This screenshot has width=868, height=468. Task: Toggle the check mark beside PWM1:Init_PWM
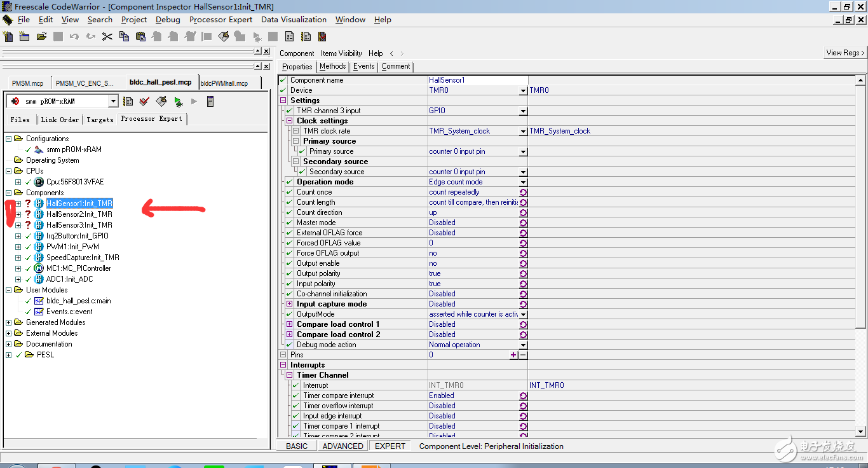tap(28, 247)
